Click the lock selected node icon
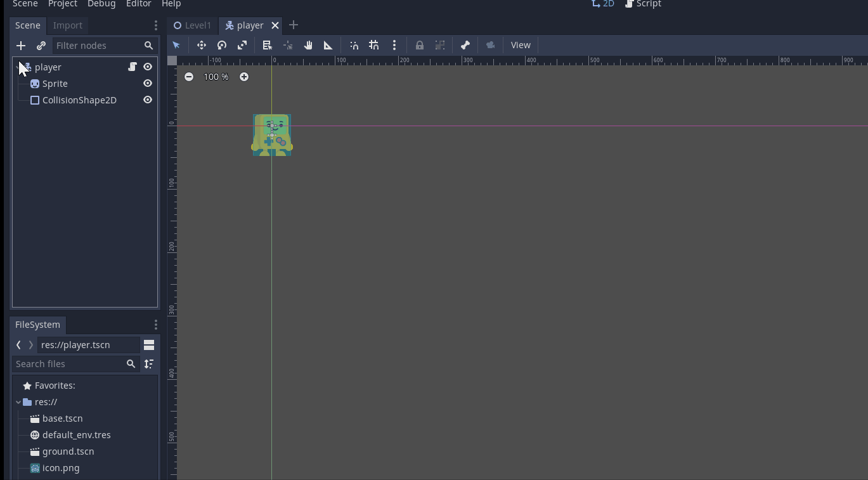The image size is (868, 480). [420, 45]
